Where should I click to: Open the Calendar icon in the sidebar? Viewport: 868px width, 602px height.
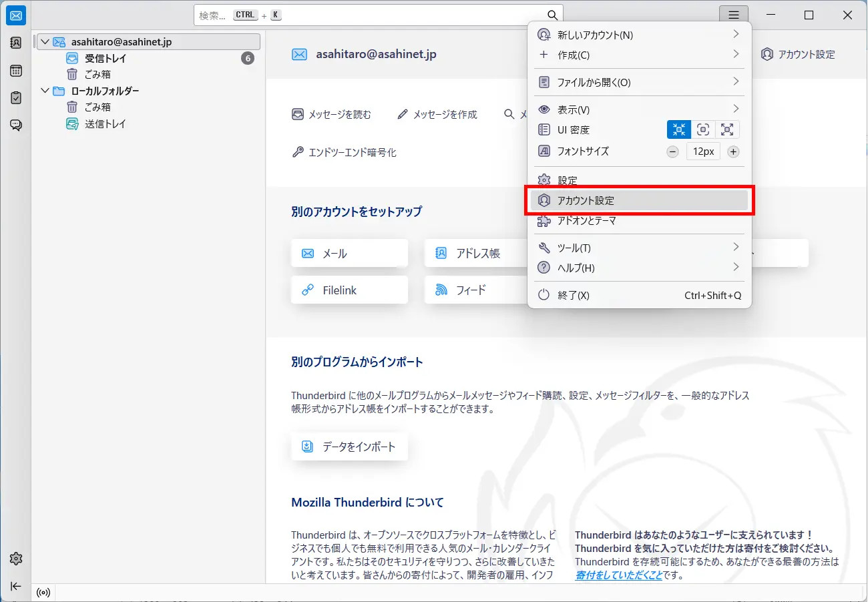[x=16, y=71]
